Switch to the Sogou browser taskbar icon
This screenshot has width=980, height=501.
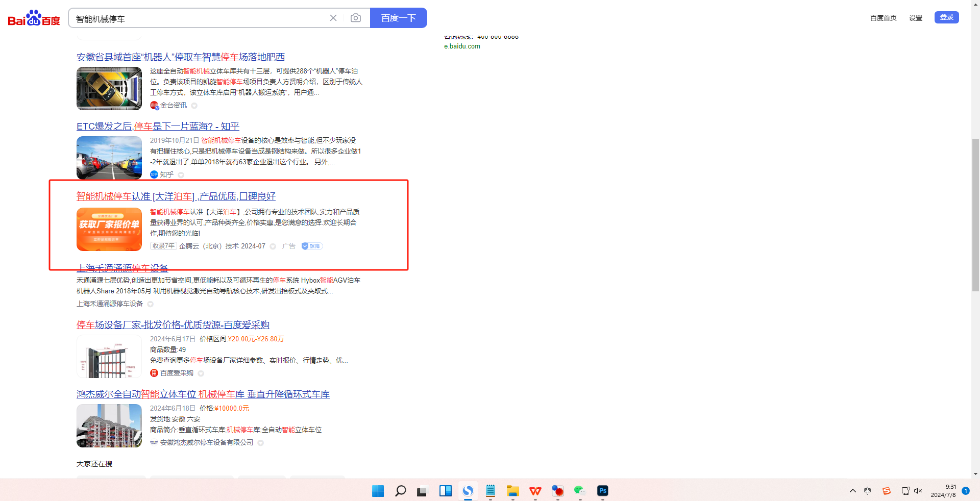coord(468,491)
